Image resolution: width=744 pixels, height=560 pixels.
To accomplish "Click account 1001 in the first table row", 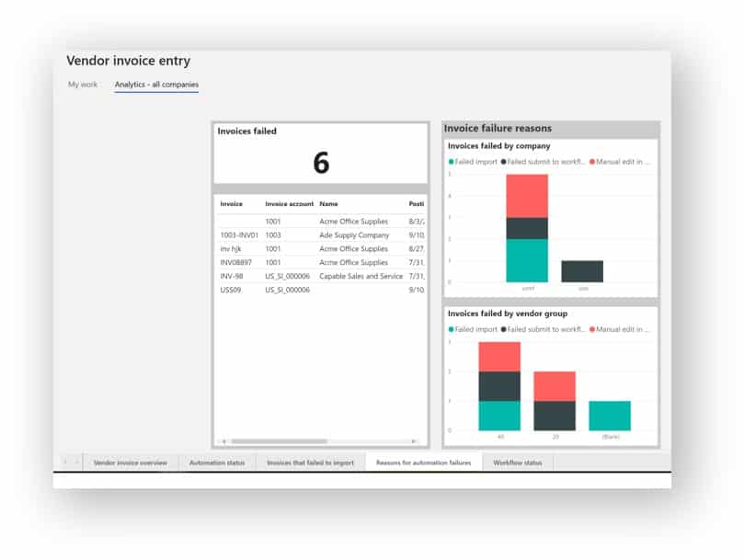I will (273, 222).
